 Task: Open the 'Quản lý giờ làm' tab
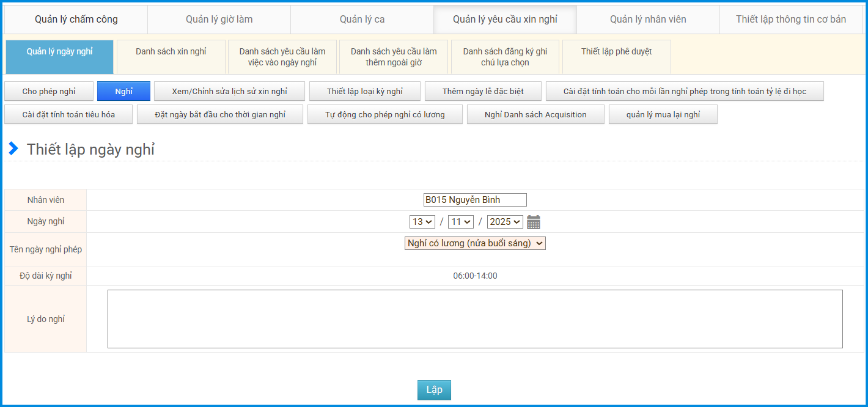tap(219, 20)
